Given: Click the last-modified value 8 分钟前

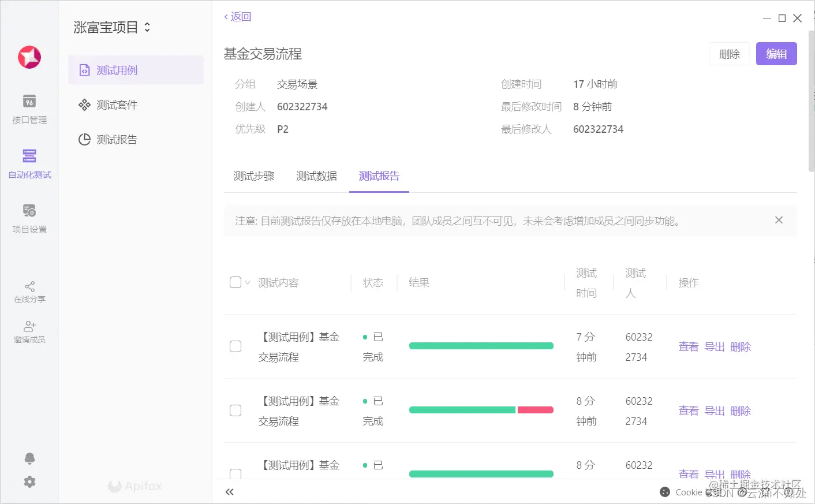Looking at the screenshot, I should [x=592, y=107].
